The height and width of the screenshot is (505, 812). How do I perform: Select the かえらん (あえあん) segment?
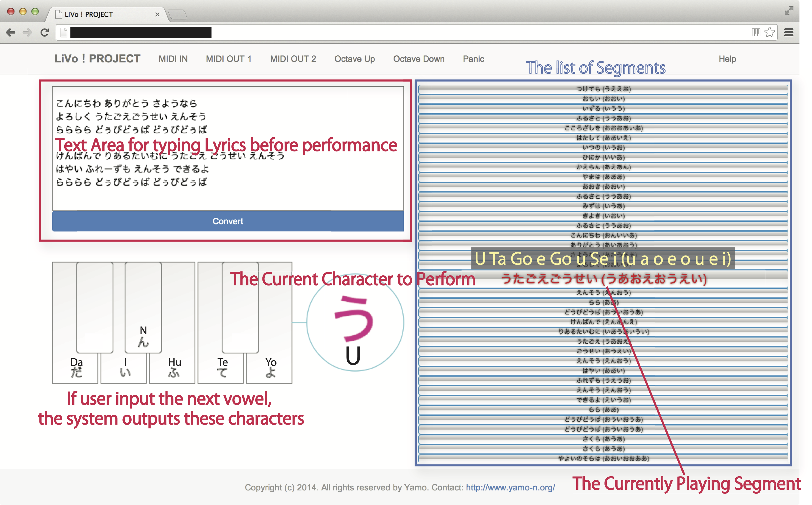click(x=603, y=167)
